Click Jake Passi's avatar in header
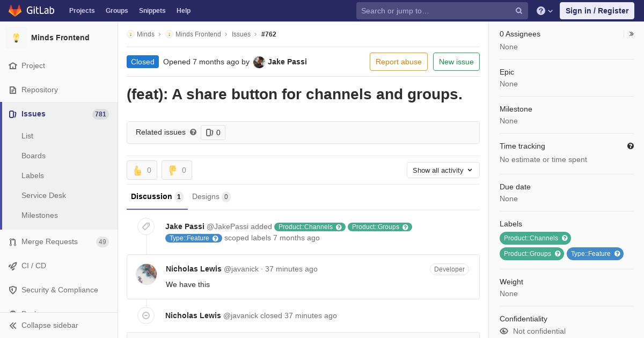 click(x=259, y=62)
